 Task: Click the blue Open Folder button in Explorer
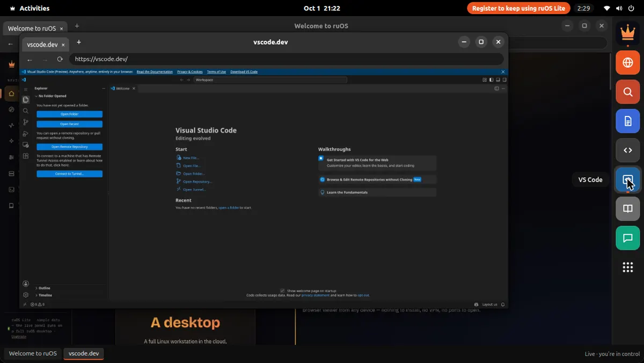coord(69,114)
